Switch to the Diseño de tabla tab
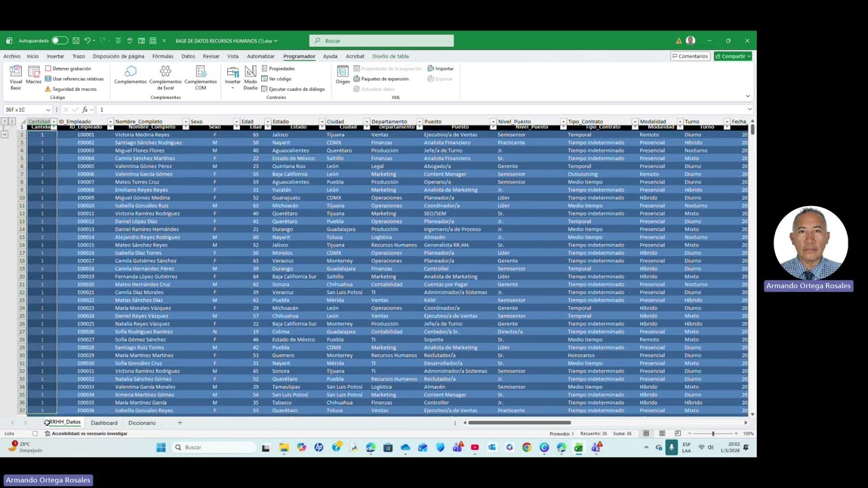The image size is (868, 488). 390,56
